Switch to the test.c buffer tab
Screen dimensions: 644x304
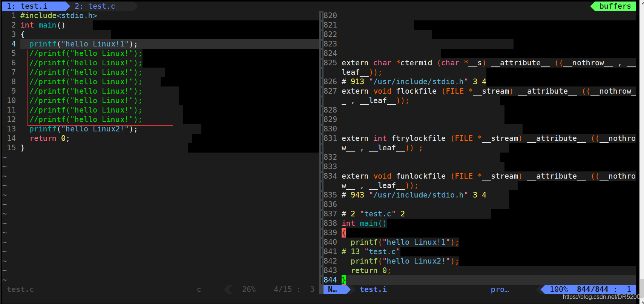tap(95, 6)
